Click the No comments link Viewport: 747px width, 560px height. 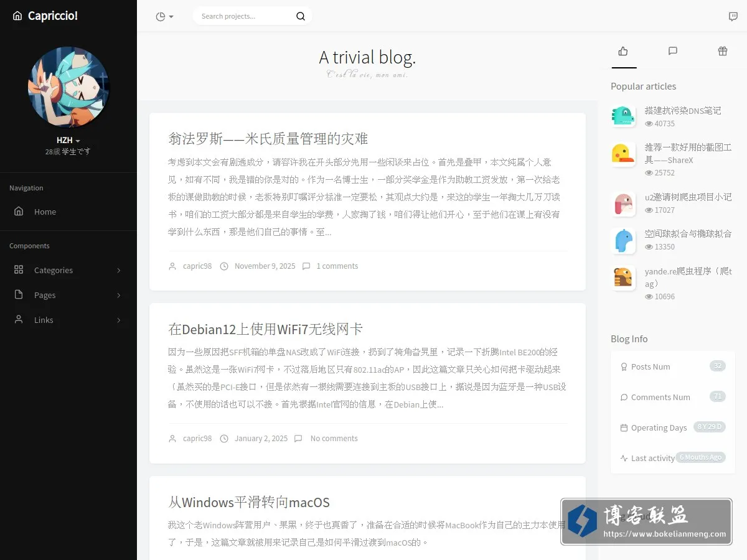coord(334,439)
